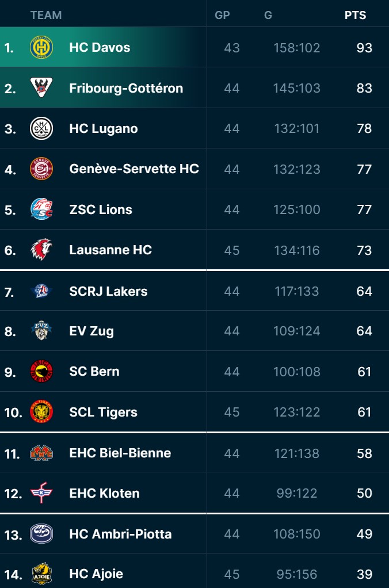The image size is (389, 588).
Task: Open the EHC Biel-Bienne team link
Action: [120, 453]
